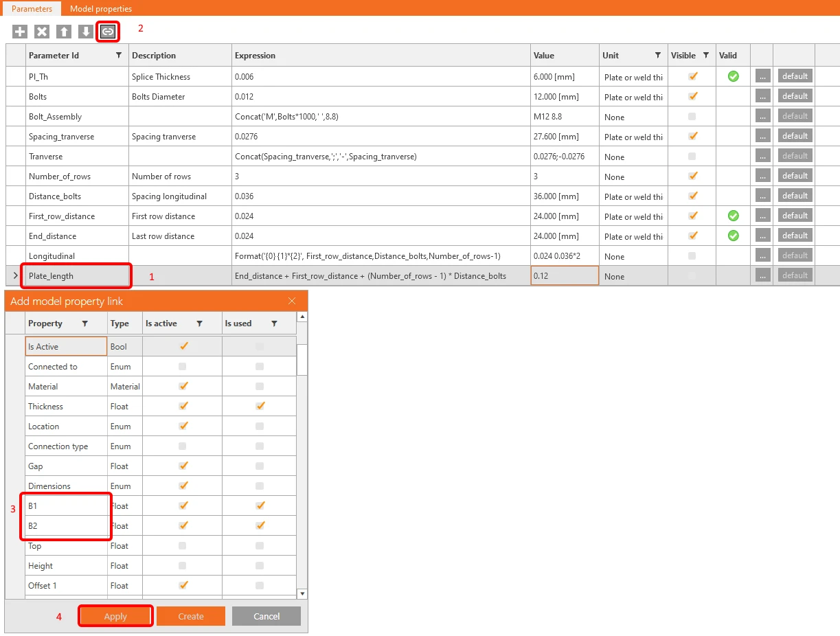Screen dimensions: 840x636
Task: Filter the Is used column
Action: (274, 323)
